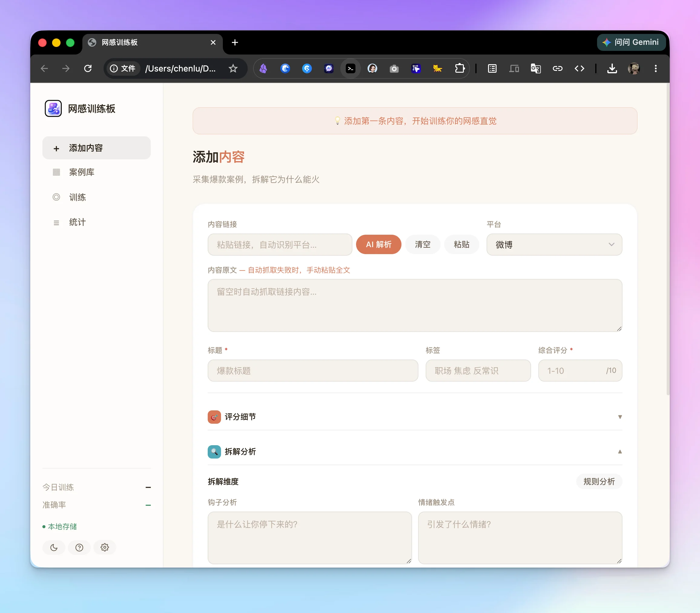Click the dark blue AI extension icon
The width and height of the screenshot is (700, 613).
pos(329,68)
